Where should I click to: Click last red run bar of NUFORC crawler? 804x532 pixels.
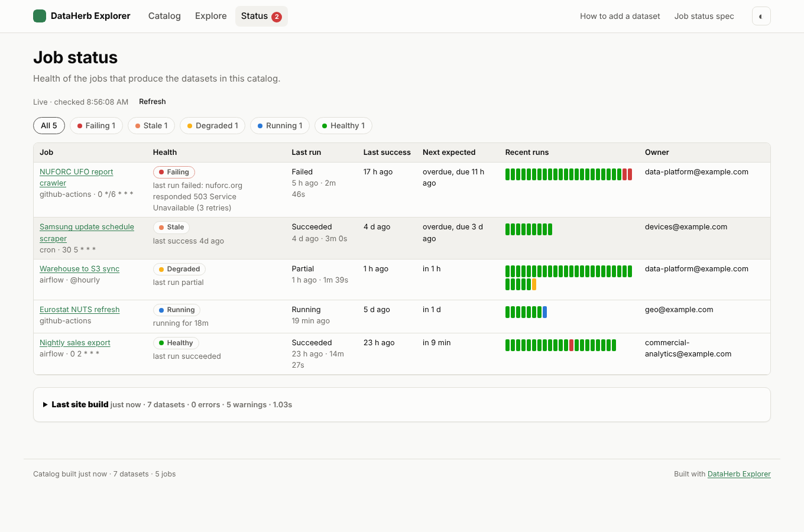(x=630, y=174)
